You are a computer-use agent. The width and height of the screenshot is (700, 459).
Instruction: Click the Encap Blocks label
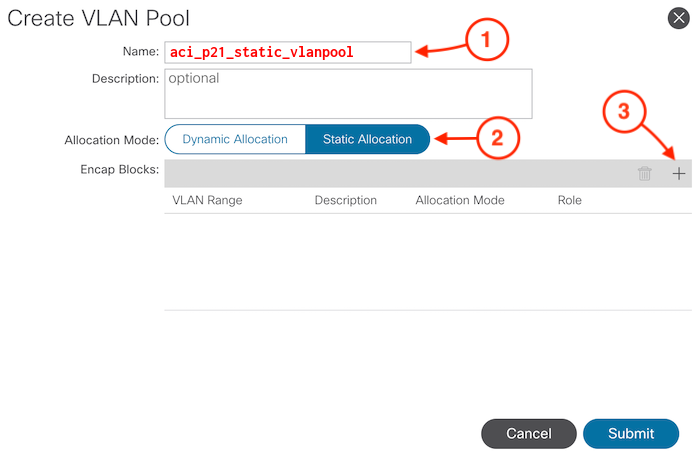pos(119,169)
